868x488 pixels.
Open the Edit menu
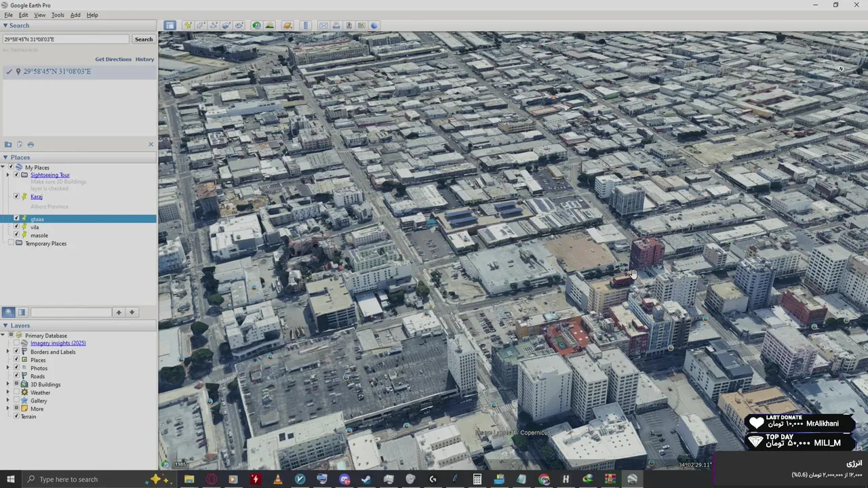(x=24, y=15)
